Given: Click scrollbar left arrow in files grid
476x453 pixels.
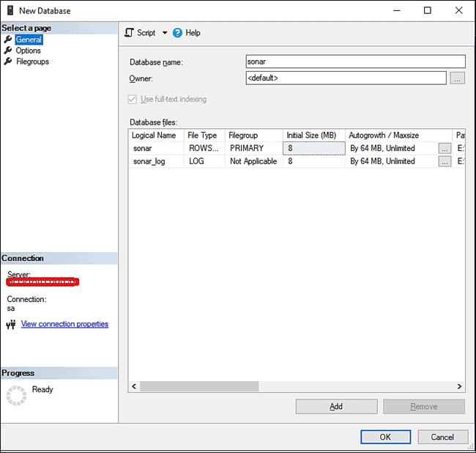Looking at the screenshot, I should [134, 386].
